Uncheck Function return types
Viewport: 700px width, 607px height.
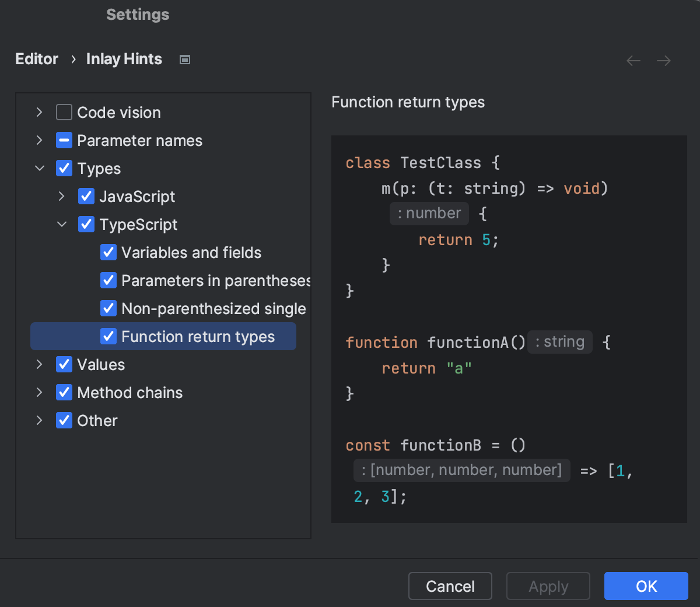pos(108,336)
